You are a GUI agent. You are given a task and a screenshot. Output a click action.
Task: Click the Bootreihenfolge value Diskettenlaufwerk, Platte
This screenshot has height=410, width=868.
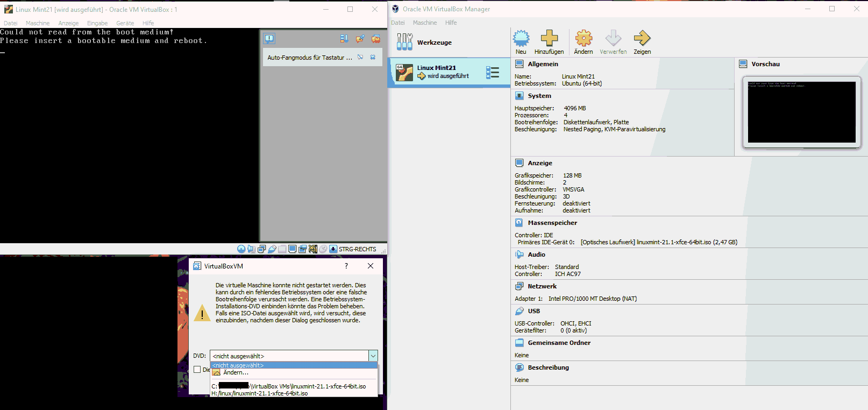pos(596,122)
